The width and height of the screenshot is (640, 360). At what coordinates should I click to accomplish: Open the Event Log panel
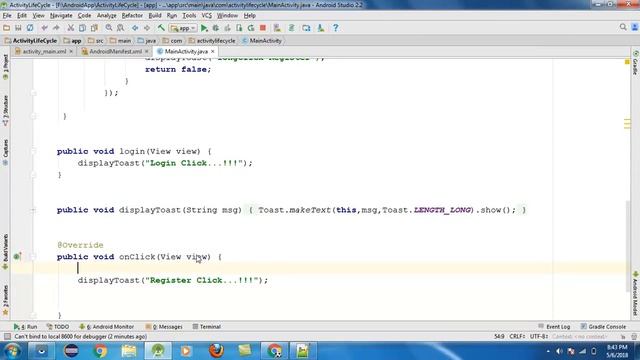pyautogui.click(x=554, y=327)
